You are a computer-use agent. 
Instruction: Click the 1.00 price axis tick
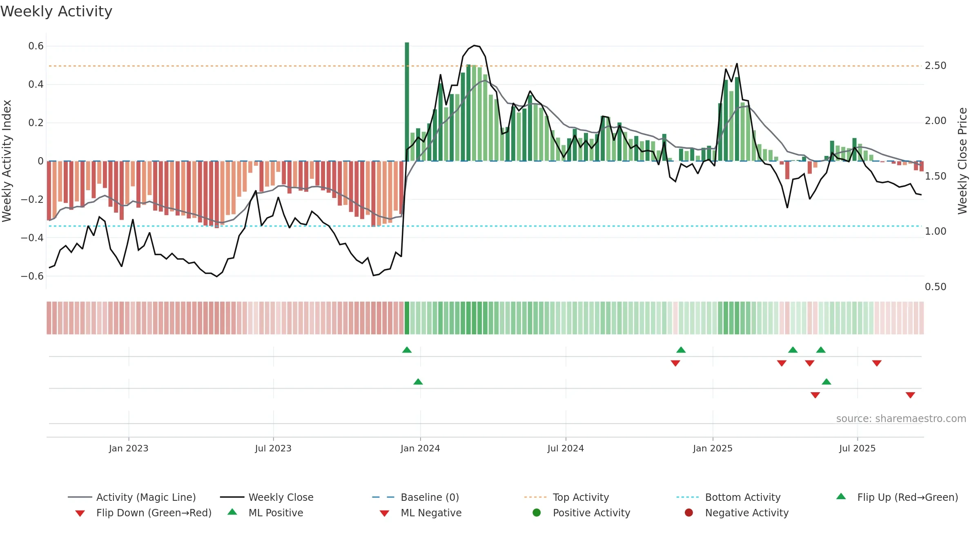[x=935, y=231]
